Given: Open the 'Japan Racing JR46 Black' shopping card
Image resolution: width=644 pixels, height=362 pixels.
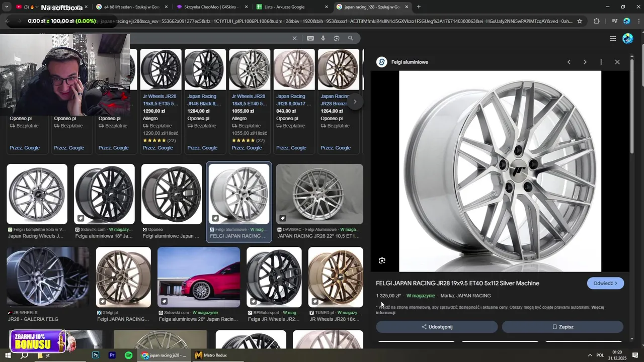Looking at the screenshot, I should 204,101.
